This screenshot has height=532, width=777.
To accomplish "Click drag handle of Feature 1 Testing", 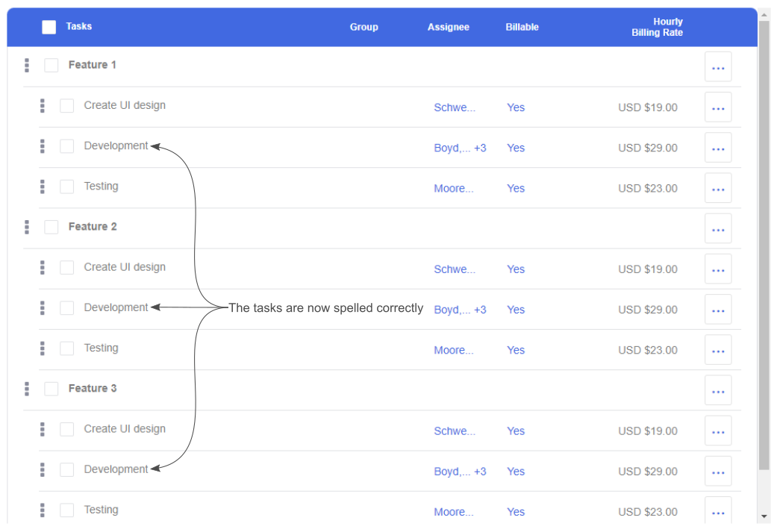I will click(43, 187).
